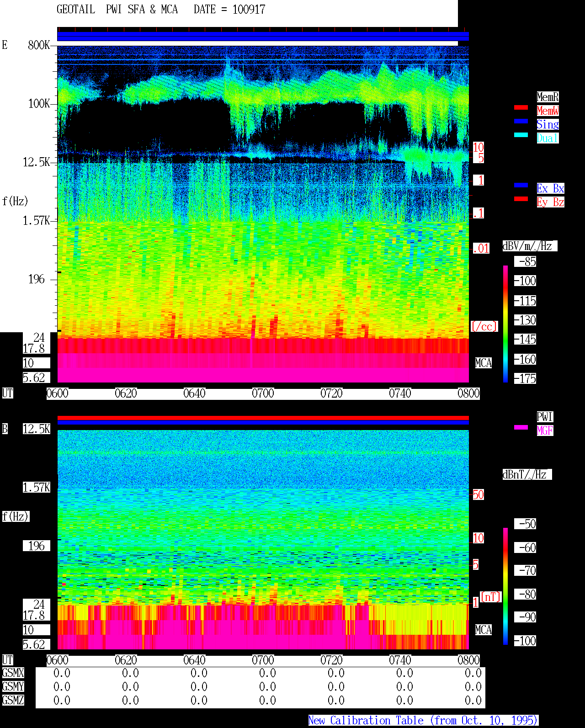Viewport: 585px width, 728px height.
Task: Click the Sing legend label
Action: [548, 124]
